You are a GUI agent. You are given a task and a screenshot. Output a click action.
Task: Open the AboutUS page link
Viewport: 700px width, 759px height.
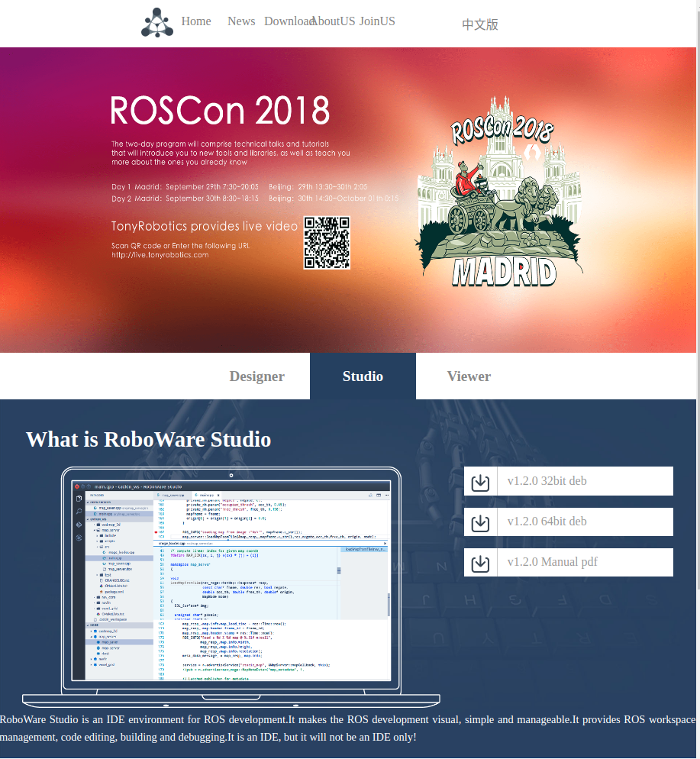click(333, 21)
